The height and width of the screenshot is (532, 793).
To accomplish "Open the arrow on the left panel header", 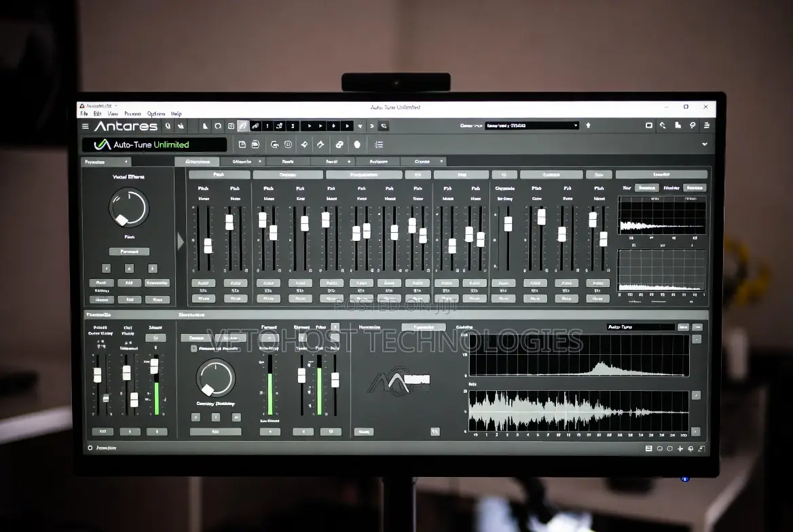I will coord(126,161).
